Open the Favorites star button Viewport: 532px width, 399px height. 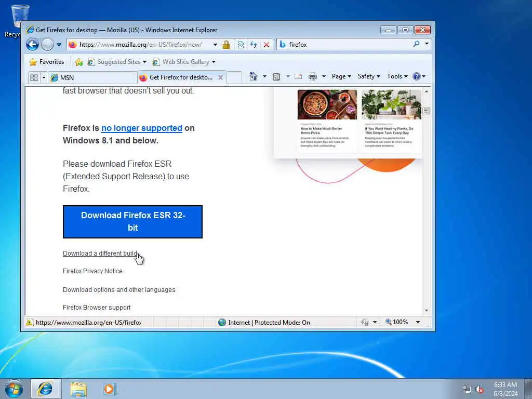click(47, 62)
